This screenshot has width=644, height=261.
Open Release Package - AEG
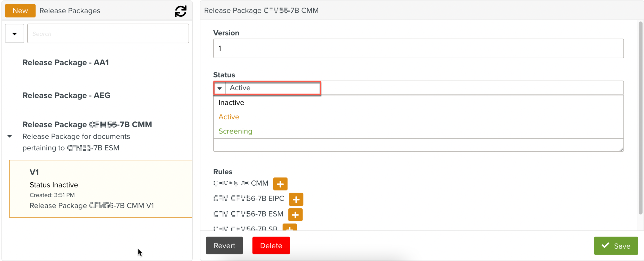[66, 95]
